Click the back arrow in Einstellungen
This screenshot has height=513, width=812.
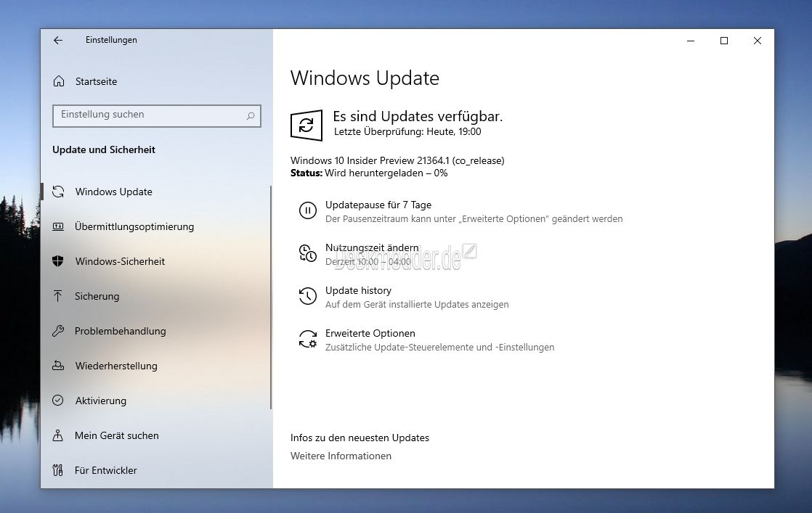(58, 41)
